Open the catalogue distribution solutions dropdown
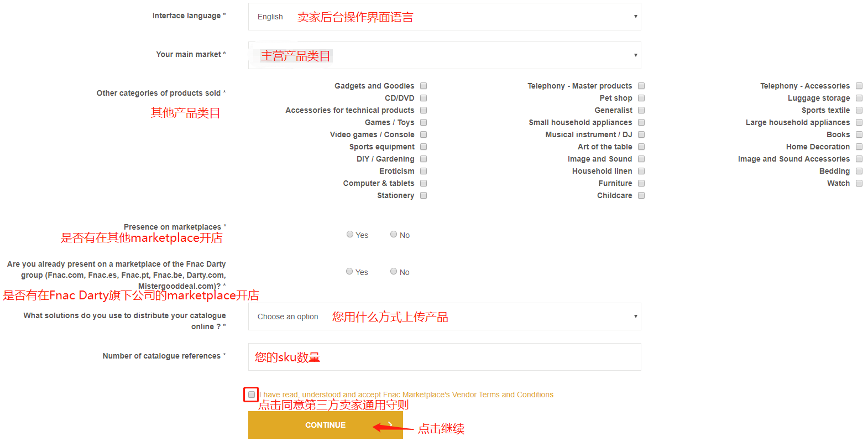Image resolution: width=868 pixels, height=441 pixels. (x=444, y=317)
